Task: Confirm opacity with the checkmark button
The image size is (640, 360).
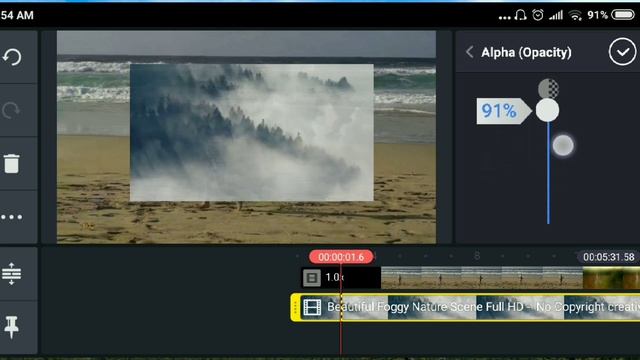Action: [x=622, y=52]
